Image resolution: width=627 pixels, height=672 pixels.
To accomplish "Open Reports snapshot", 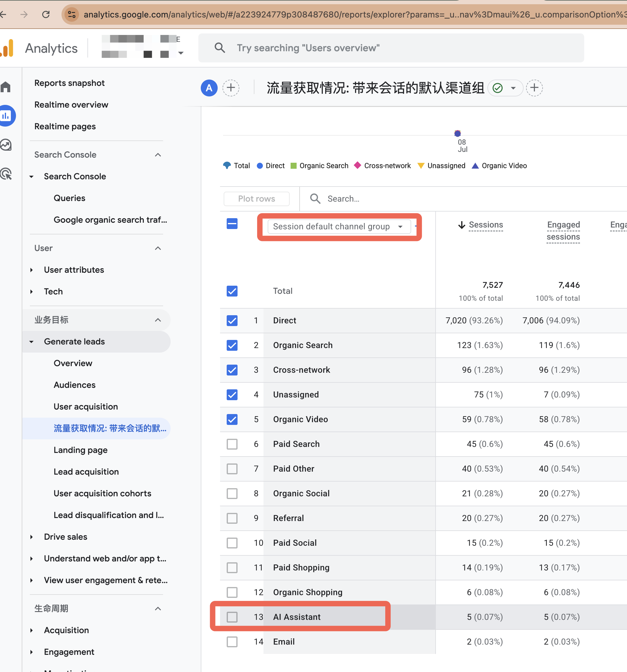I will coord(69,83).
